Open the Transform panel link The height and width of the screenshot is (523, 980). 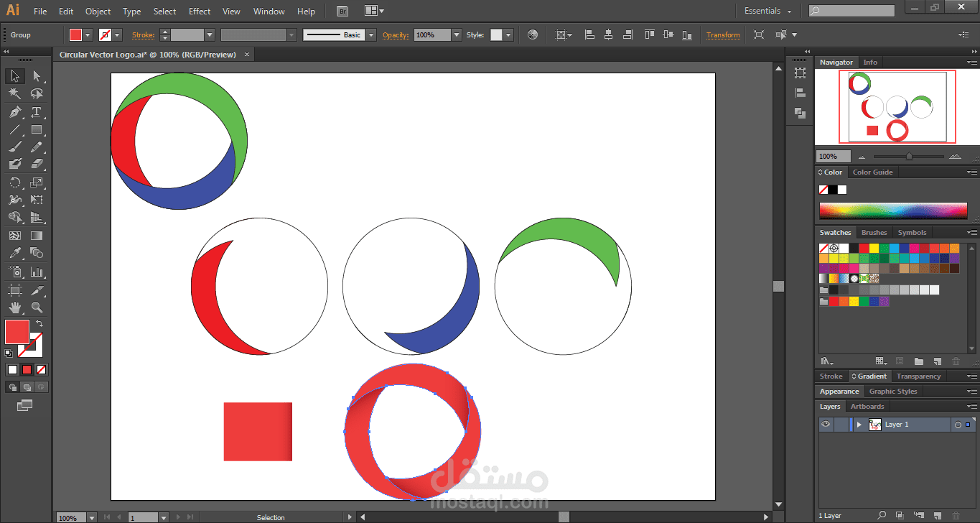point(723,34)
